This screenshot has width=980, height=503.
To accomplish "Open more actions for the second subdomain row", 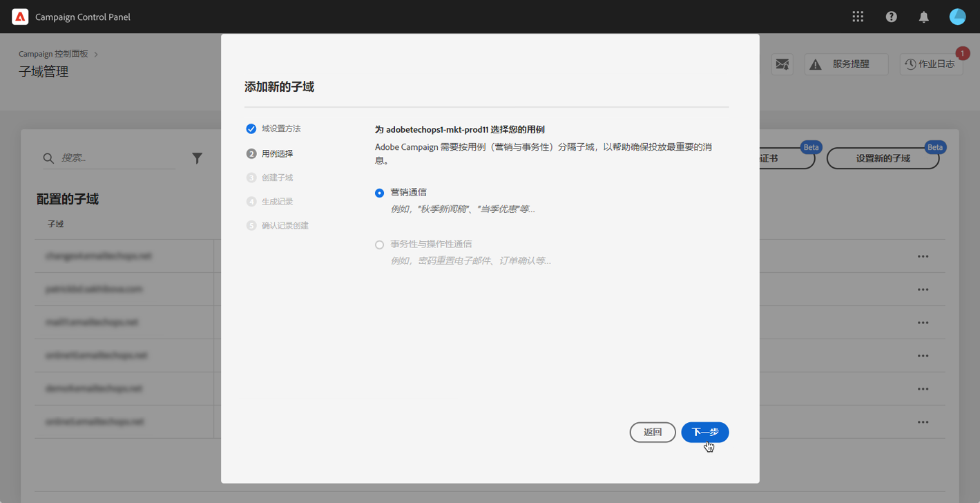I will (x=923, y=290).
